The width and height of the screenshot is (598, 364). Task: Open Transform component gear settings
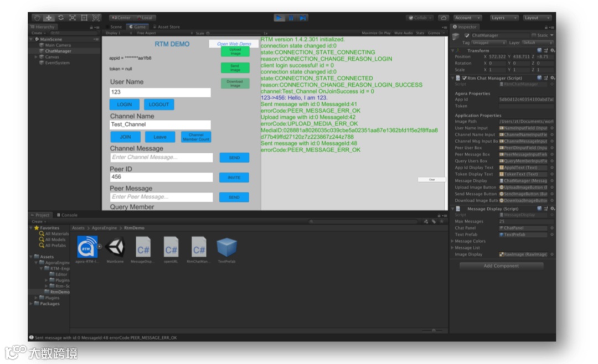pyautogui.click(x=552, y=50)
